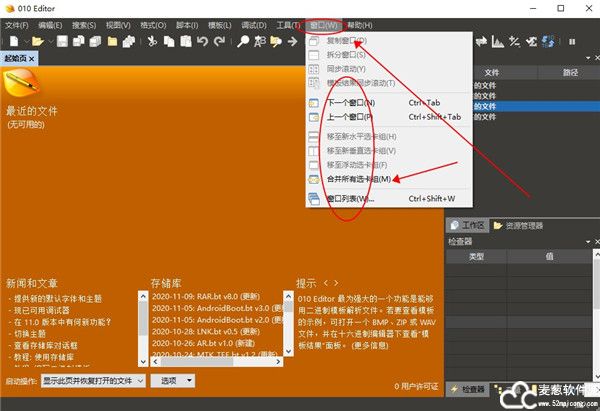The image size is (600, 411).
Task: Open the 格式(O) menu
Action: (153, 25)
